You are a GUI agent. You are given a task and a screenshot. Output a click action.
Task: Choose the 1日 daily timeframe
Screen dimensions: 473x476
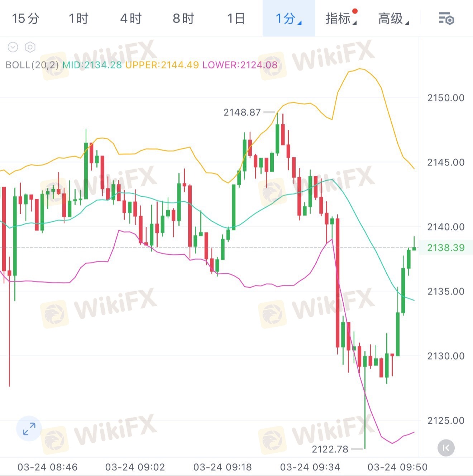coord(236,18)
